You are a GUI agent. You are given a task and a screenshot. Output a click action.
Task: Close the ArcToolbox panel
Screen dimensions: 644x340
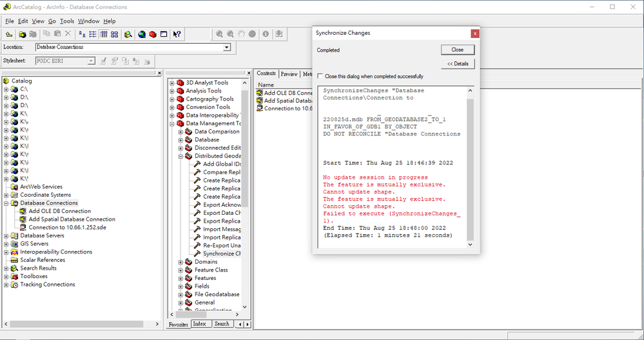(248, 73)
